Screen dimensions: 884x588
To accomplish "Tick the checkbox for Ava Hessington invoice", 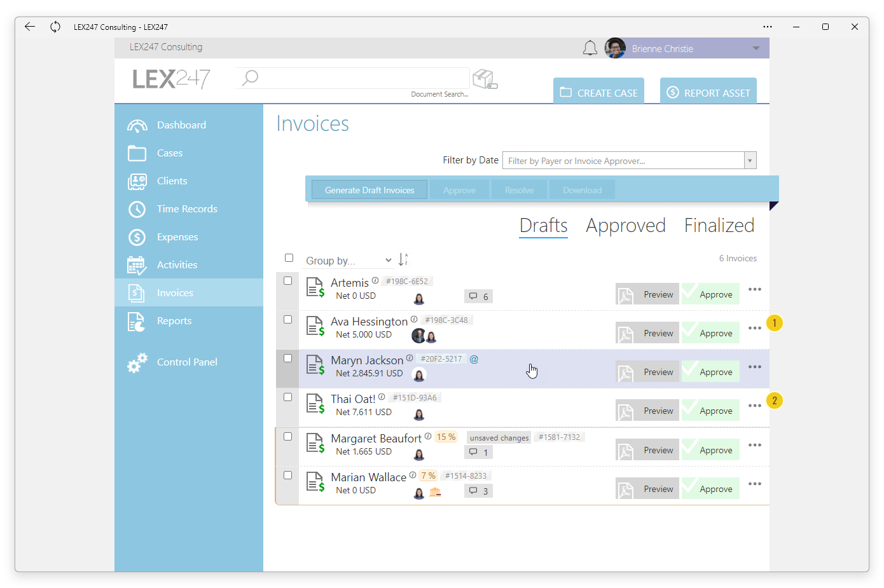I will [287, 320].
